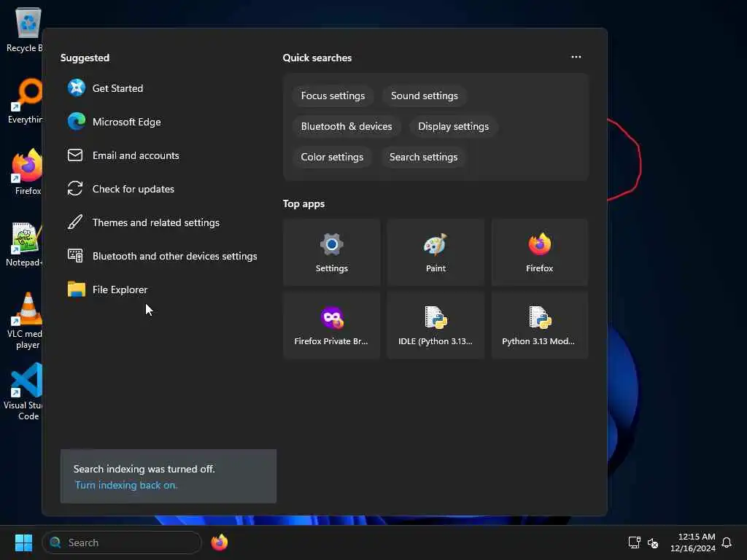Select the Visual Studio Code desktop icon
Image resolution: width=747 pixels, height=560 pixels.
24,392
